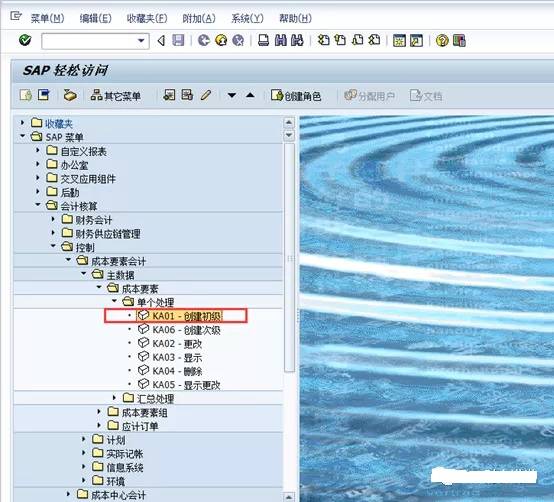
Task: Select KA03 - 显示 transaction
Action: coord(170,357)
